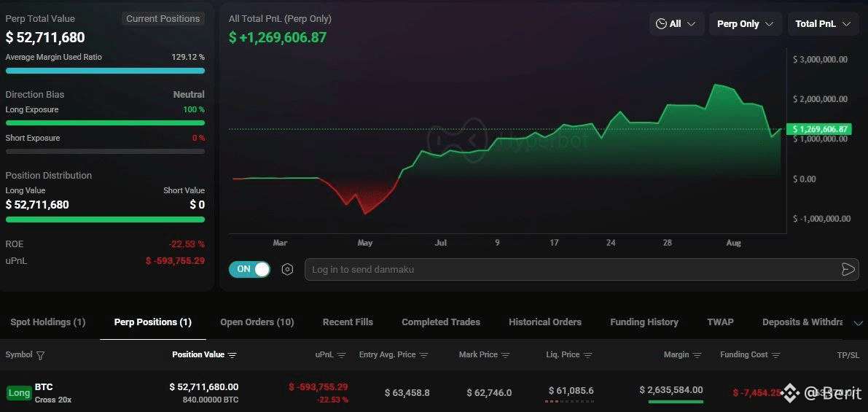Open Completed Trades tab

point(441,322)
